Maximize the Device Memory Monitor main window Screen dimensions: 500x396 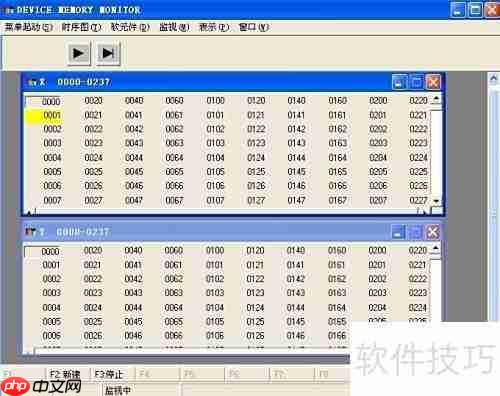[x=475, y=9]
